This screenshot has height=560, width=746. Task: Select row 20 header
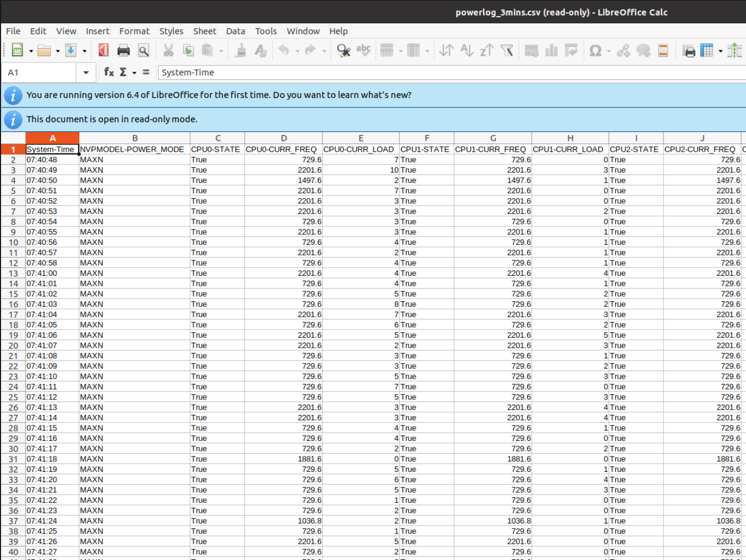(x=13, y=346)
